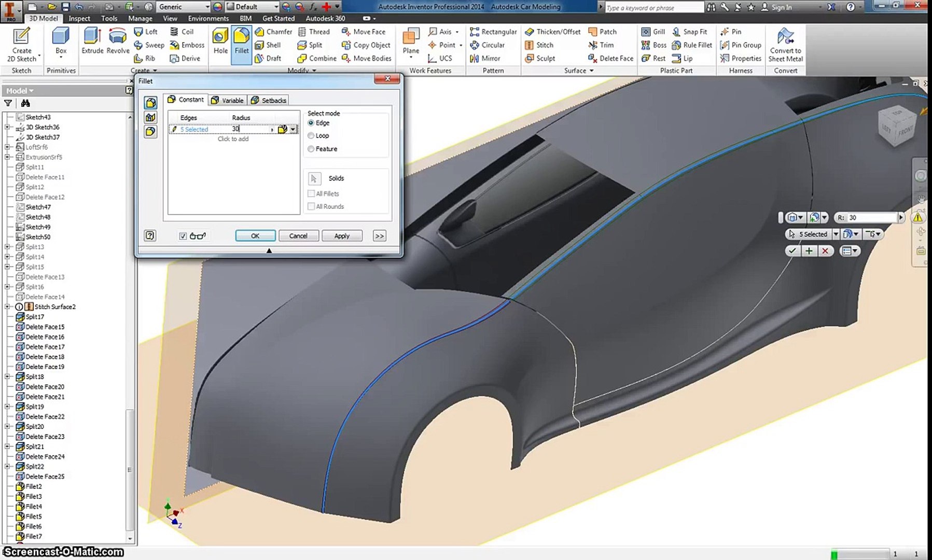Screen dimensions: 932x560
Task: Open the Inspect ribbon tab
Action: point(79,19)
